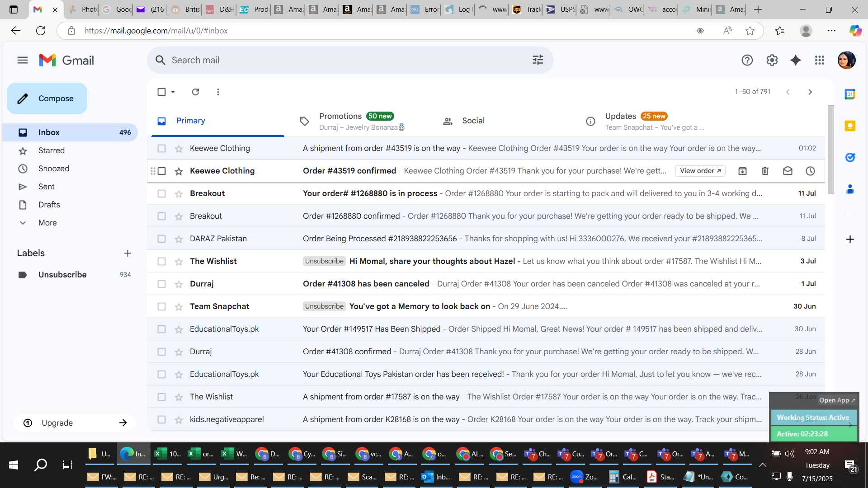Screen dimensions: 868x488
Task: Open Google Tasks side panel icon
Action: click(850, 158)
